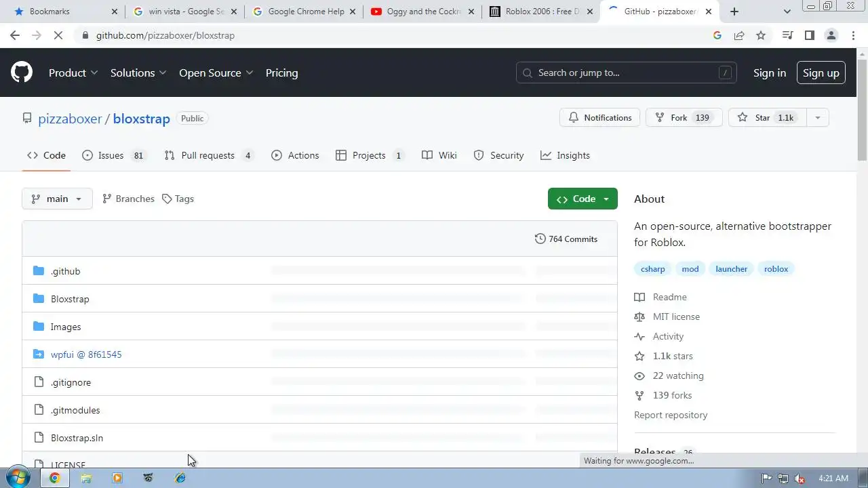The width and height of the screenshot is (868, 488).
Task: Switch to the Insights tab
Action: [x=565, y=155]
